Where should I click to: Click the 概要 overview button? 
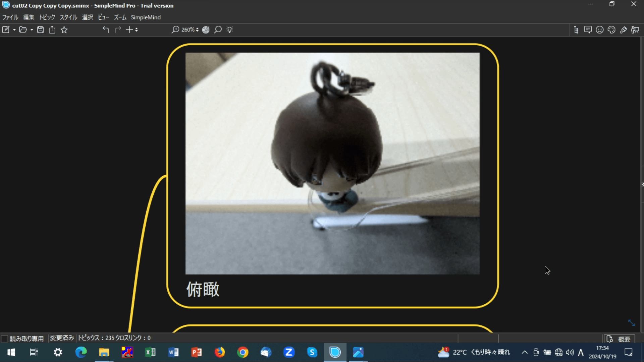[619, 339]
